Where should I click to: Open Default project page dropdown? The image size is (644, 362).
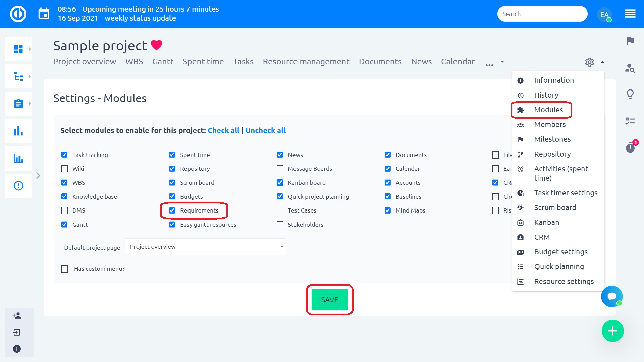tap(206, 247)
